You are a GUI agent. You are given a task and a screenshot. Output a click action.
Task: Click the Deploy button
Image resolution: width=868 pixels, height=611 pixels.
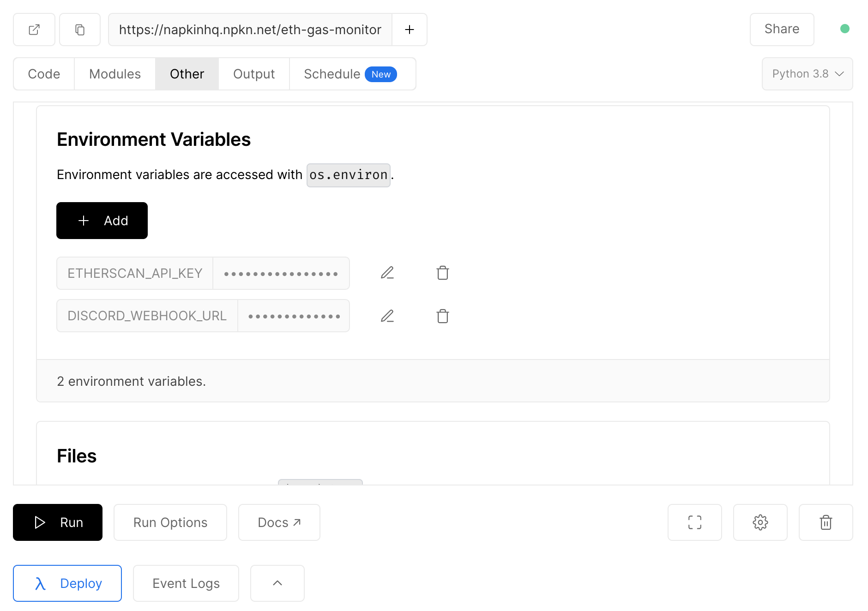coord(67,583)
